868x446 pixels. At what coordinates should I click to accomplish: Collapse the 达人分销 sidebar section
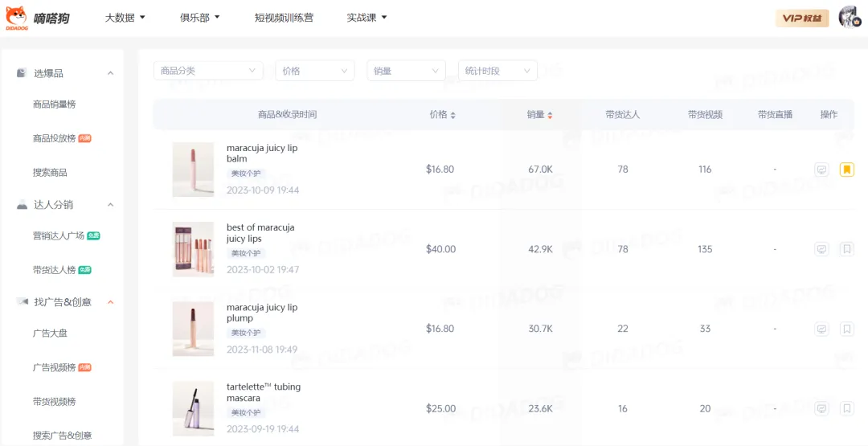111,205
